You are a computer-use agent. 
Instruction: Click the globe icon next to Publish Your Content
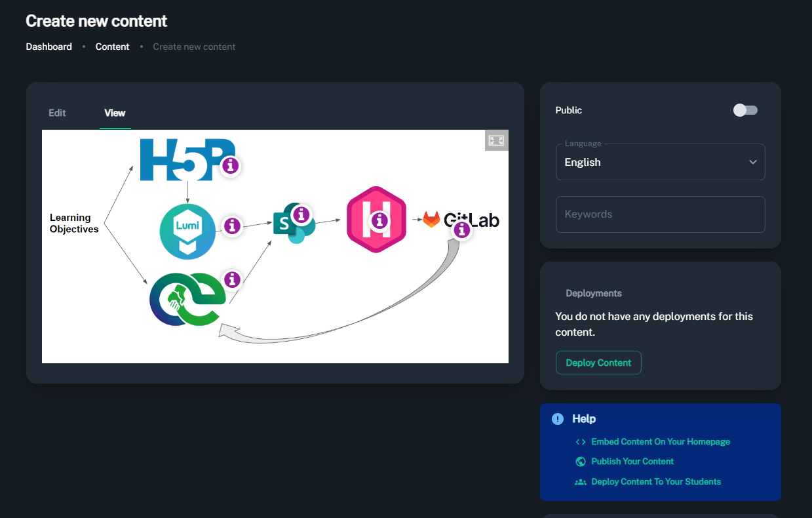coord(580,461)
